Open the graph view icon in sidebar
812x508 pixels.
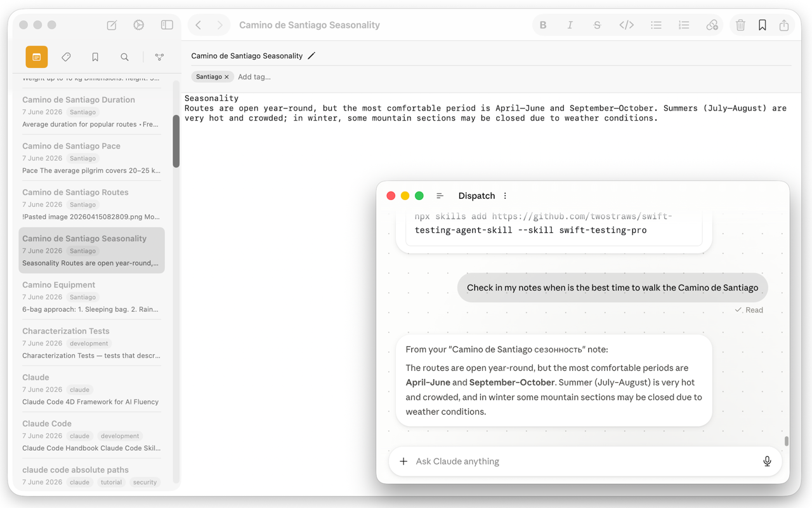[159, 57]
